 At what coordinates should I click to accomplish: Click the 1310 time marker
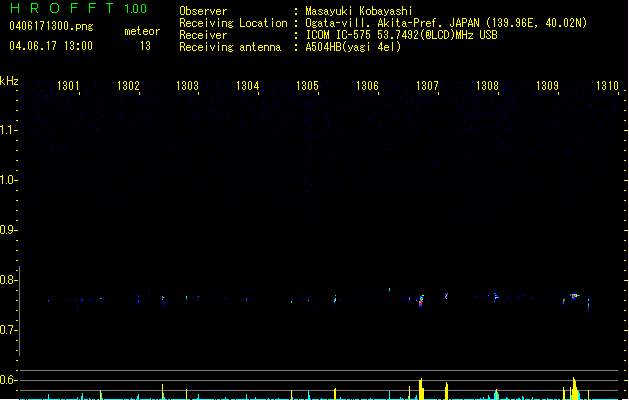pos(607,86)
